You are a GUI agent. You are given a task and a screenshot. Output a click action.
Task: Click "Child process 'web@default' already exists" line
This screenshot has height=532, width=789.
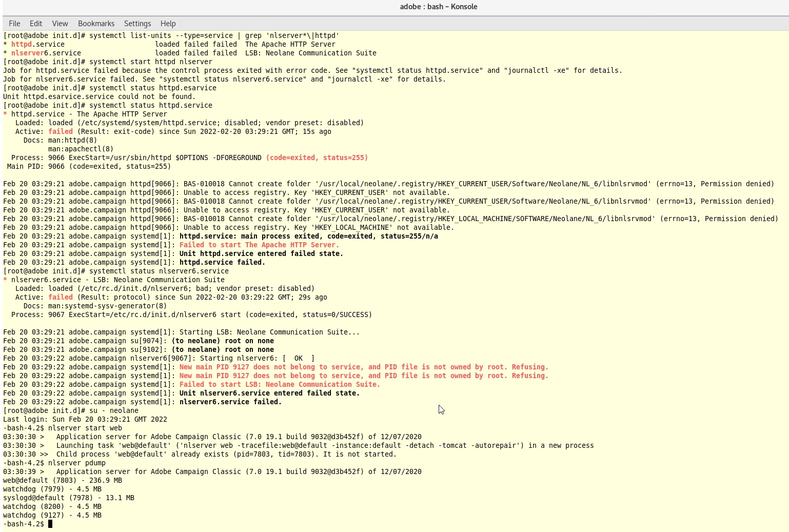point(200,455)
